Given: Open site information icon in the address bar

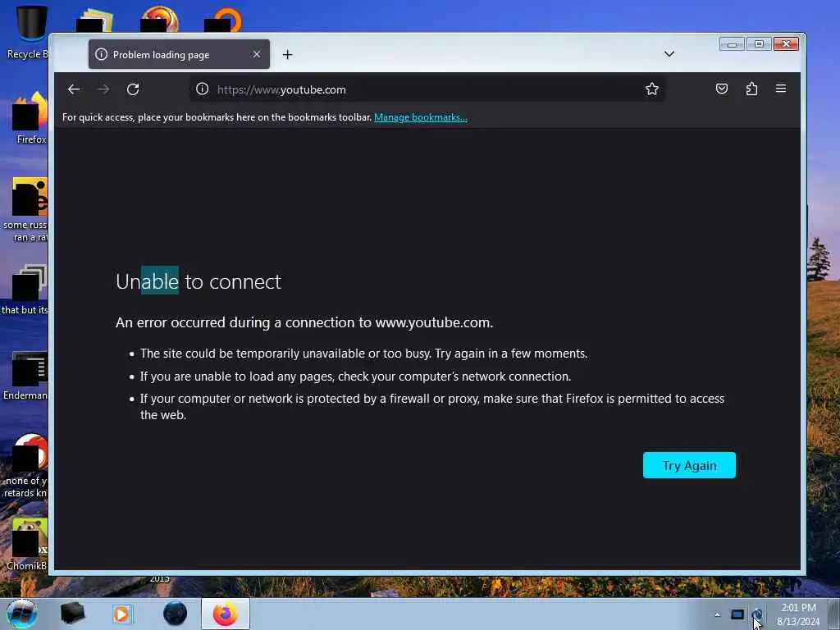Looking at the screenshot, I should [202, 89].
